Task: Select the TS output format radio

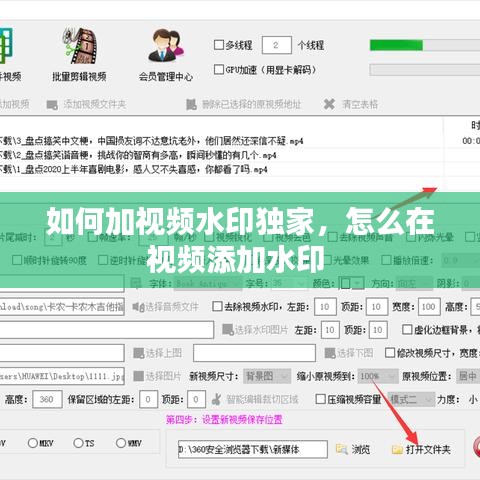Action: [78, 443]
